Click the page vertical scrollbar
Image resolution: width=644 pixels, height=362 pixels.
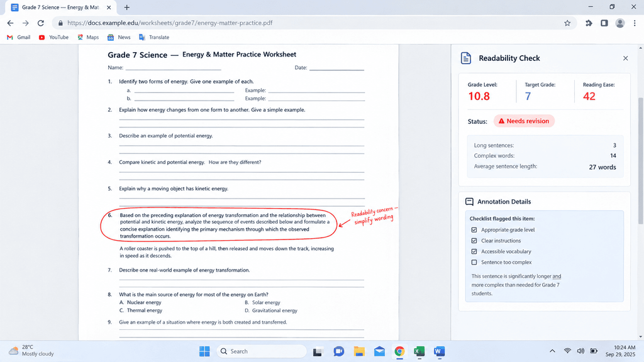pos(641,160)
